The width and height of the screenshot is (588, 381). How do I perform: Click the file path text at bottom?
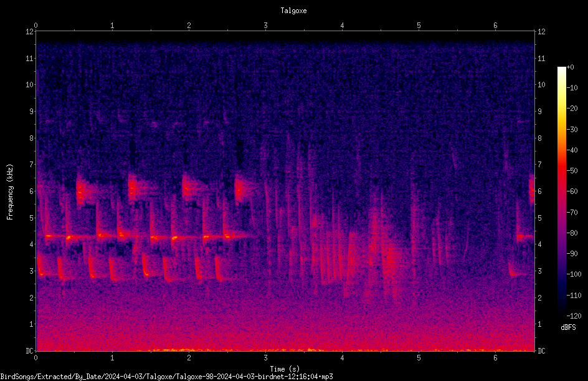[x=166, y=377]
